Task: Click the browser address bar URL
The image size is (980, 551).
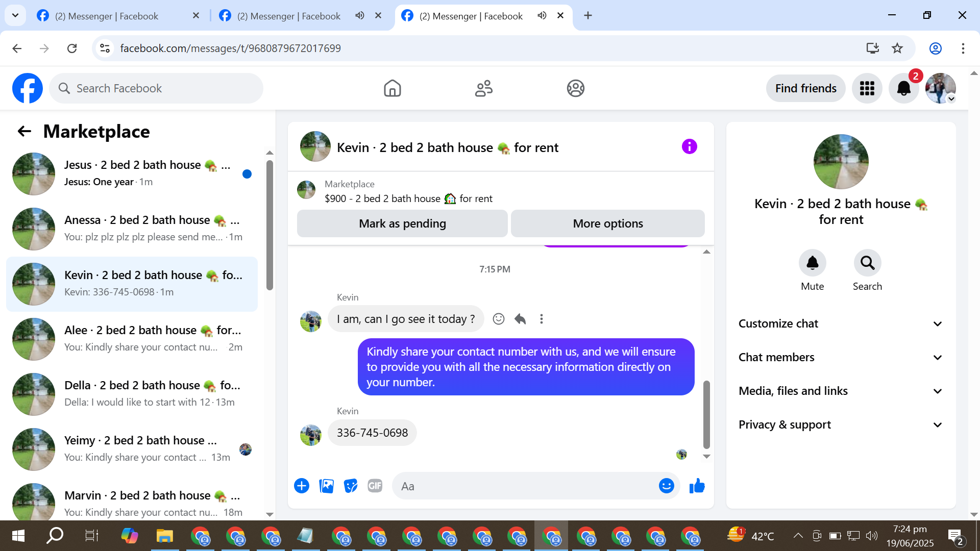Action: click(x=230, y=48)
